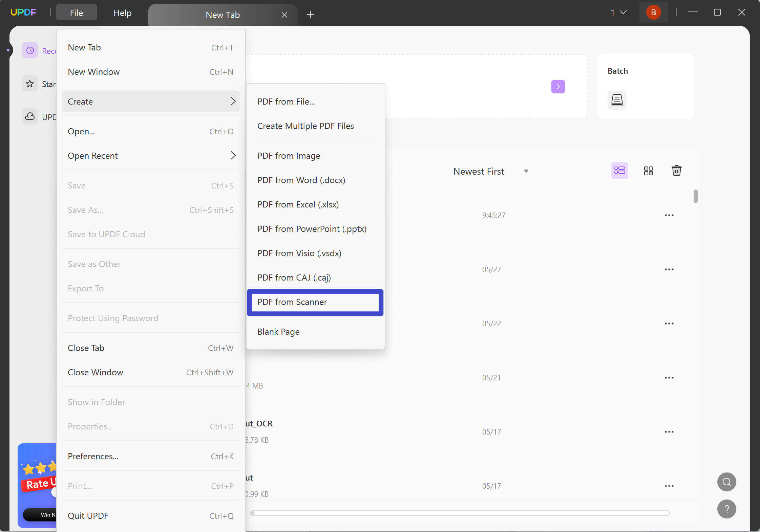Viewport: 760px width, 532px height.
Task: Select Blank Page from Create submenu
Action: click(x=278, y=332)
